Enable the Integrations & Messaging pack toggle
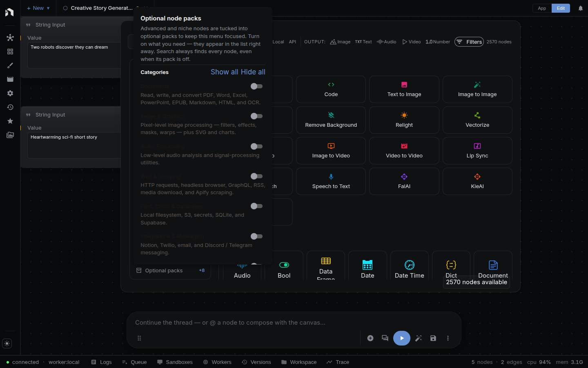Image resolution: width=588 pixels, height=368 pixels. (256, 236)
